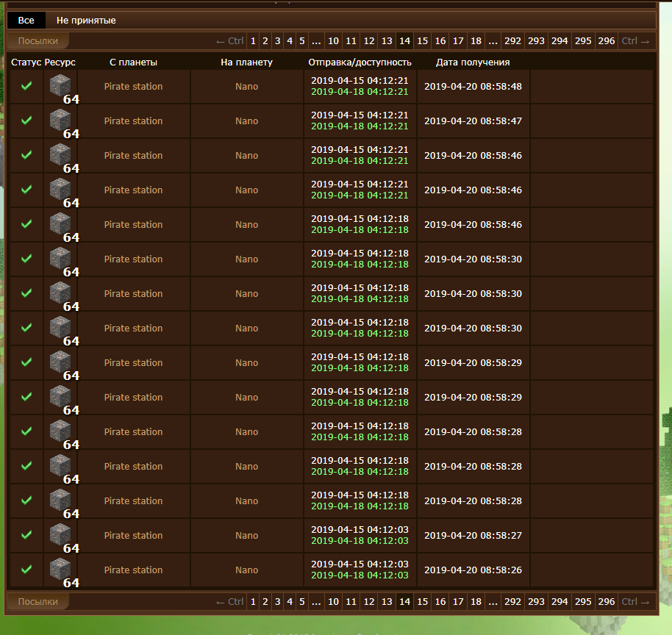The width and height of the screenshot is (672, 635).
Task: Click the resource block icon in the last row
Action: [60, 570]
